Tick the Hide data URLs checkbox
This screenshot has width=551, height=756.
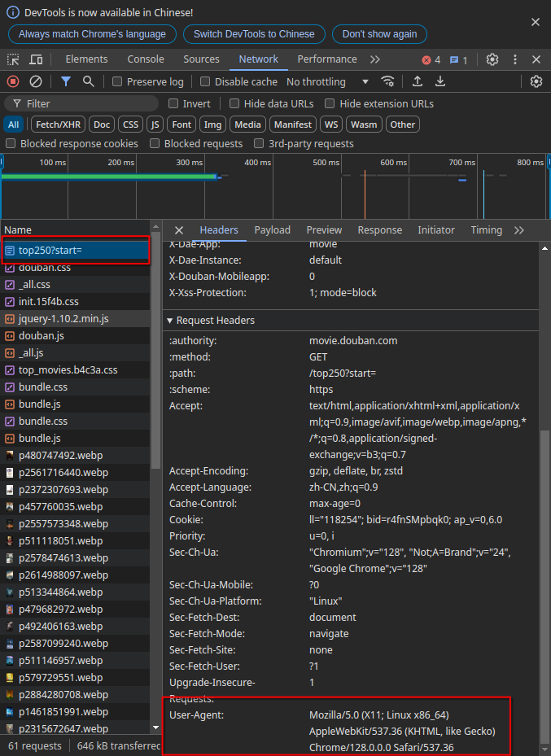[x=234, y=104]
